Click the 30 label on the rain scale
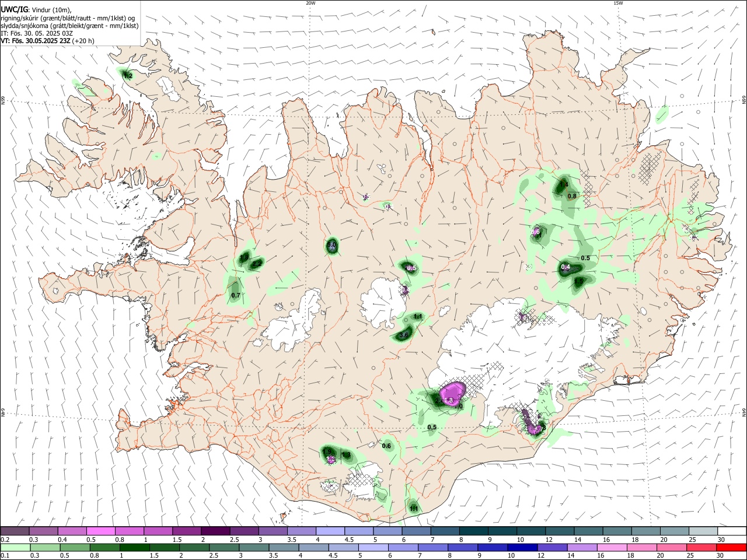 tap(721, 556)
